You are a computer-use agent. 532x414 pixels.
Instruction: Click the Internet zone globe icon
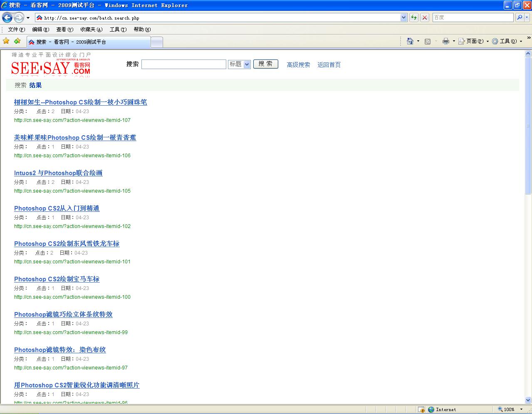[x=431, y=409]
